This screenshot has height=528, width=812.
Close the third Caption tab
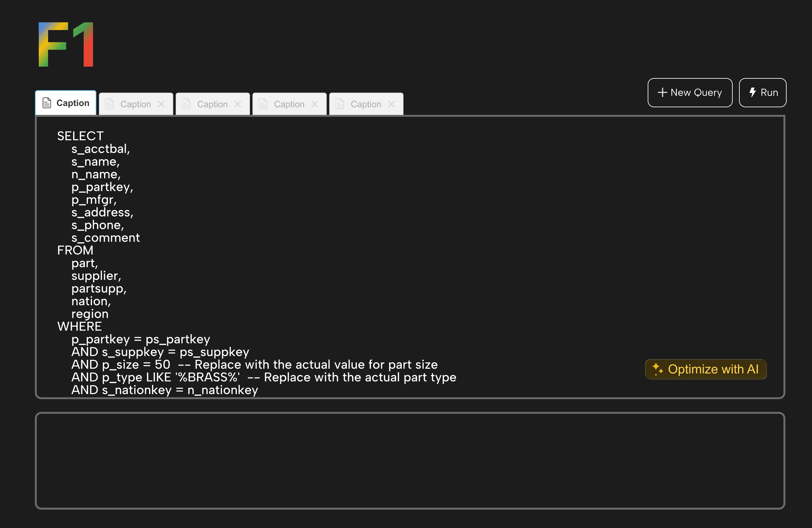click(238, 104)
